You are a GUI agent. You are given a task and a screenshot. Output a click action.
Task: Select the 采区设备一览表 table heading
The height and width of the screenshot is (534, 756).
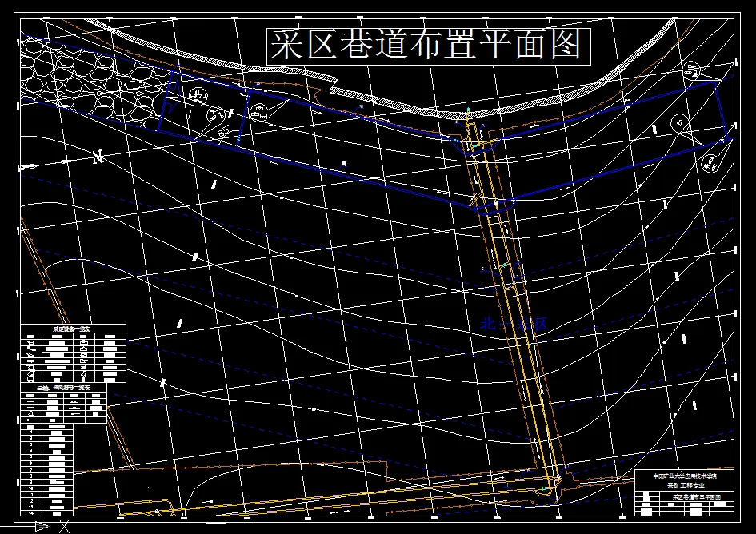click(x=71, y=329)
